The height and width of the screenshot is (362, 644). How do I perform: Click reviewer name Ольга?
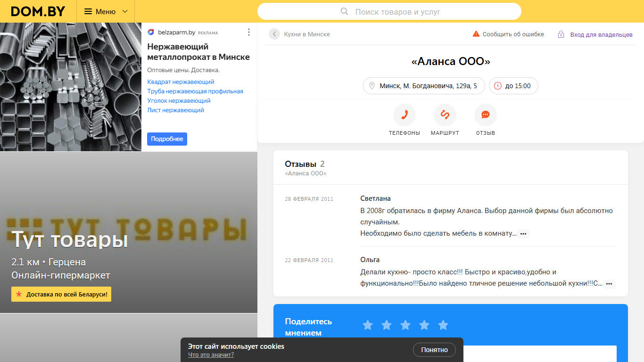(370, 260)
